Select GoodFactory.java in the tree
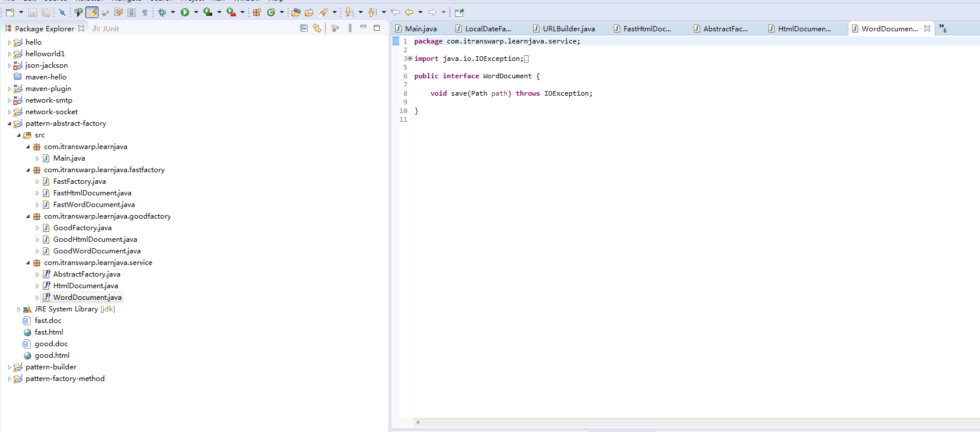This screenshot has height=432, width=980. click(82, 228)
